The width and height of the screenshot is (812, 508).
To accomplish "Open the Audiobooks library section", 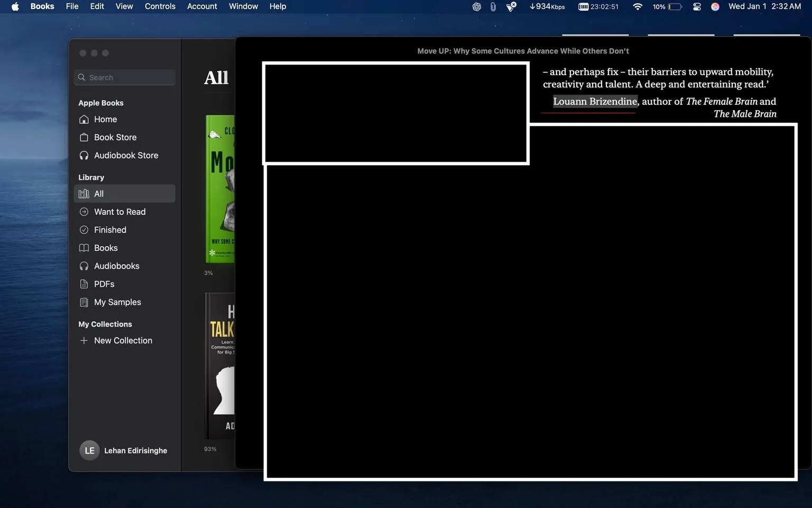I will point(116,266).
